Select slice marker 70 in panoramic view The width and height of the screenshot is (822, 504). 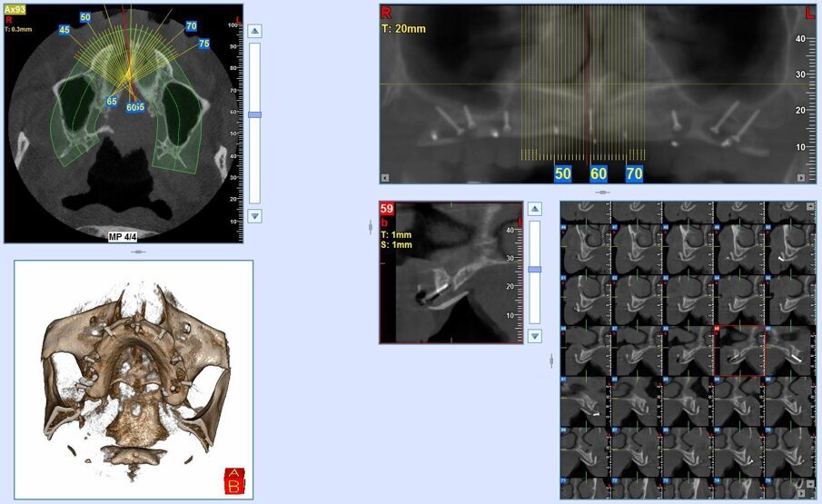(x=634, y=173)
